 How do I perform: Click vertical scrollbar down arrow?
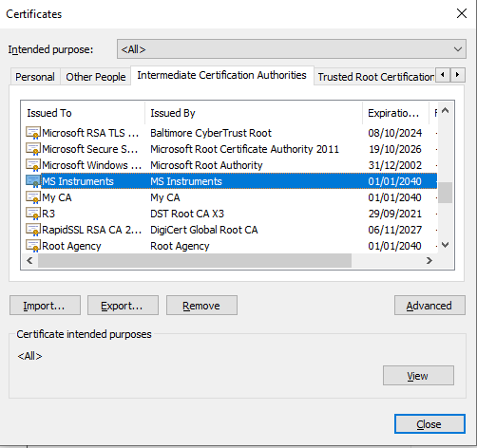pyautogui.click(x=446, y=245)
